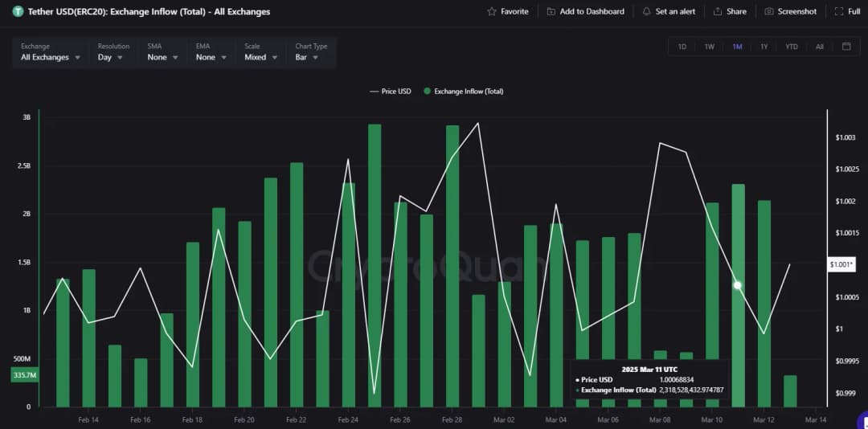Image resolution: width=868 pixels, height=429 pixels.
Task: Select the 1Y range button
Action: coord(764,47)
